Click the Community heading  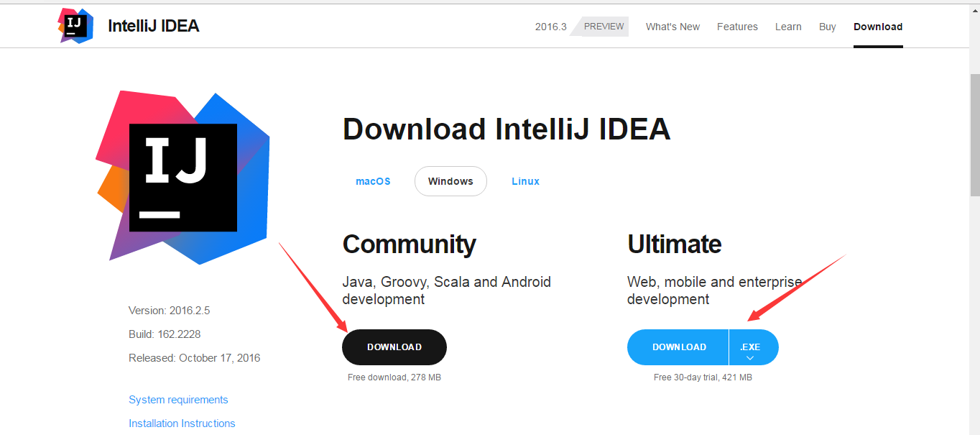[x=409, y=244]
